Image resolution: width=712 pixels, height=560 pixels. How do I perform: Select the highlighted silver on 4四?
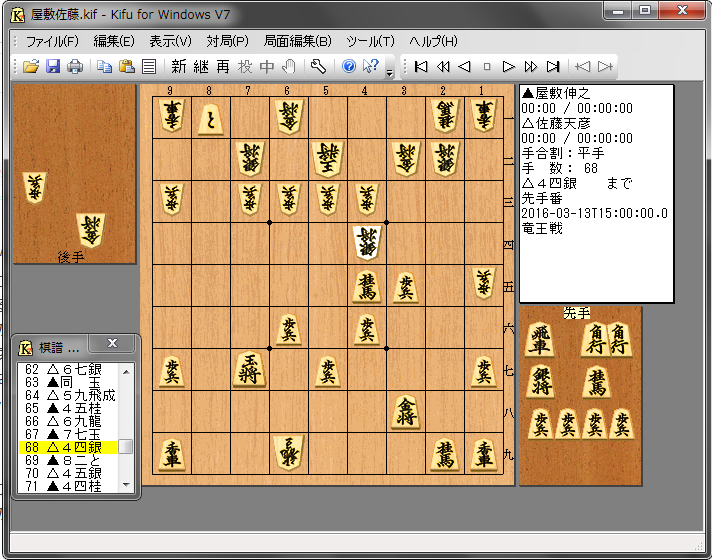tap(367, 243)
